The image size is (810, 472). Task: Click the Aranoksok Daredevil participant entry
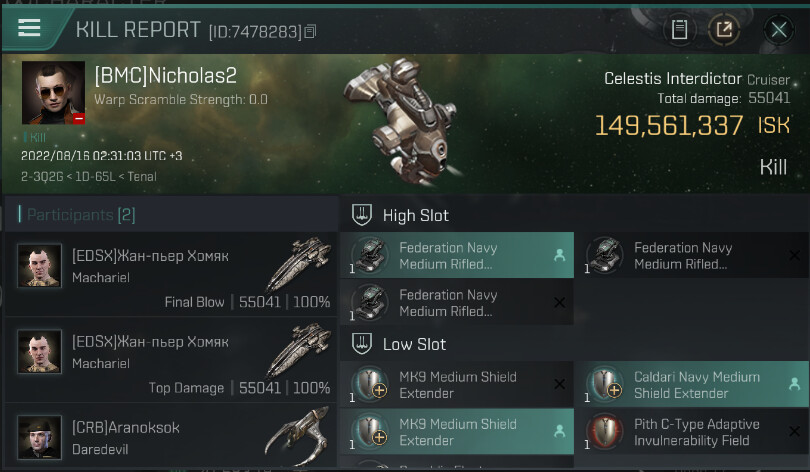[170, 437]
